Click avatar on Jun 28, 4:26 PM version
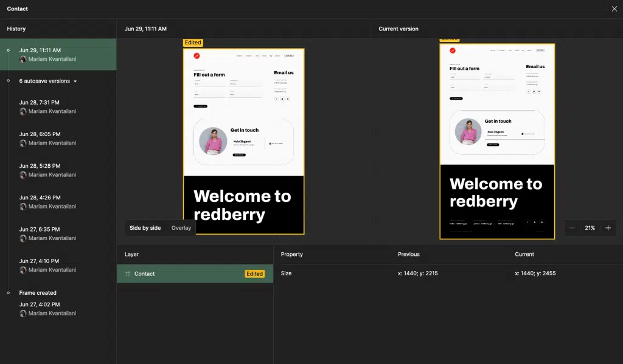Viewport: 623px width, 364px height. click(23, 207)
